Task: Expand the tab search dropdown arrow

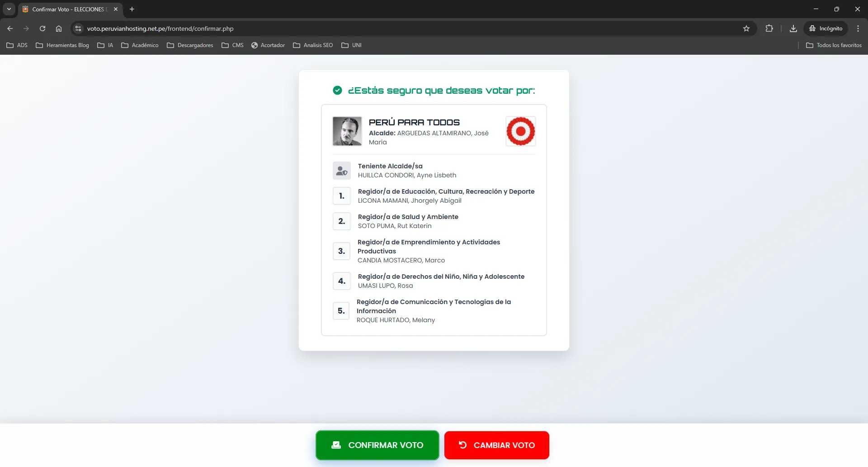Action: coord(9,9)
